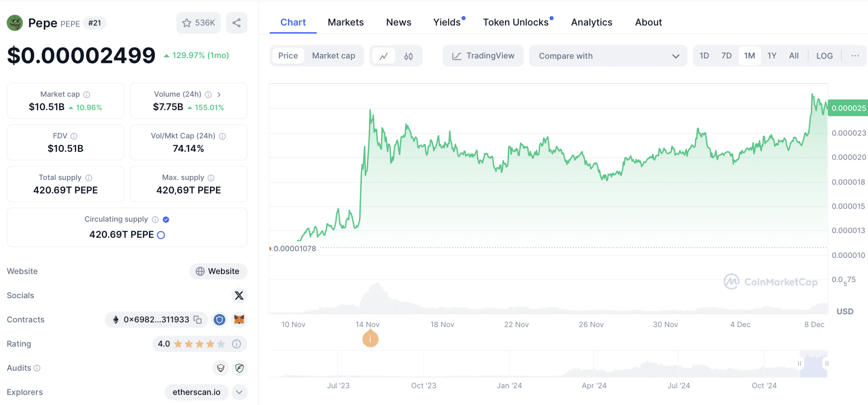Set chart range to 1Y
Screen dimensions: 868x405
point(772,56)
